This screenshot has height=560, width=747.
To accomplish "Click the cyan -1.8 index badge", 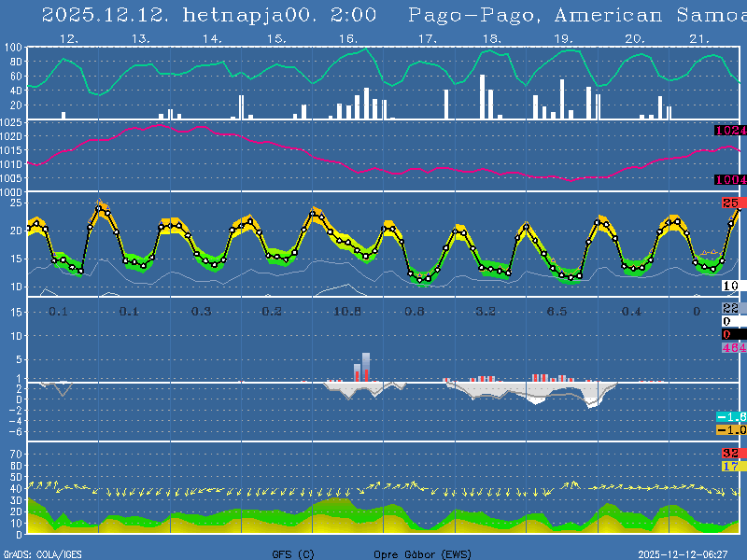I will 731,416.
